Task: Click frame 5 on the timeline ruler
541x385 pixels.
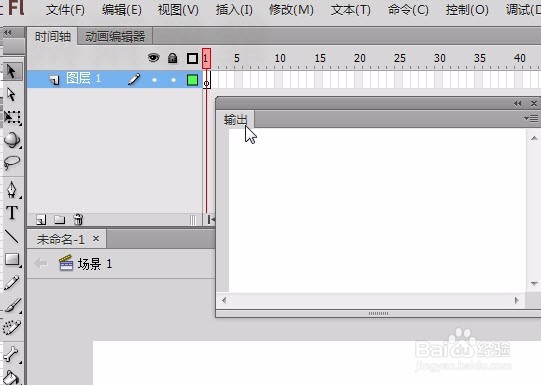Action: tap(236, 58)
